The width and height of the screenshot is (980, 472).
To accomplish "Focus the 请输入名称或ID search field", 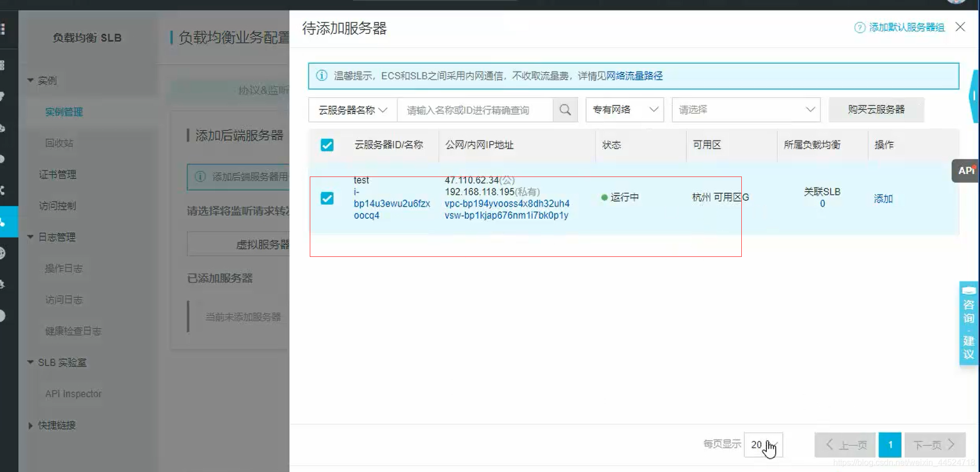I will pos(475,110).
